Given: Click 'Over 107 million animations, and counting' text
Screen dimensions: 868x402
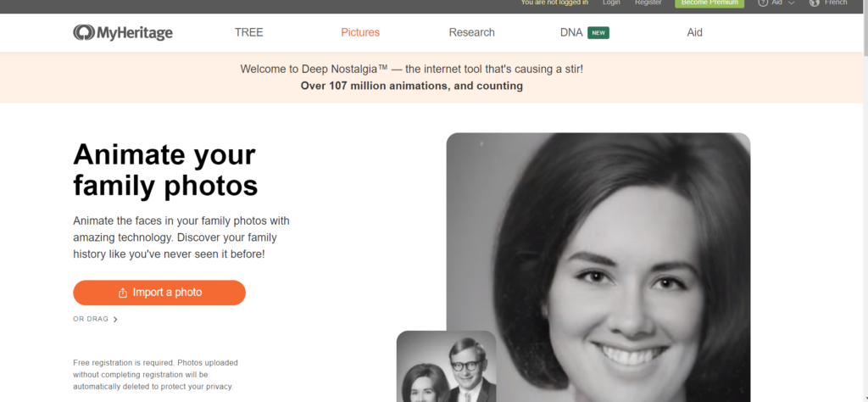Looking at the screenshot, I should (x=412, y=86).
